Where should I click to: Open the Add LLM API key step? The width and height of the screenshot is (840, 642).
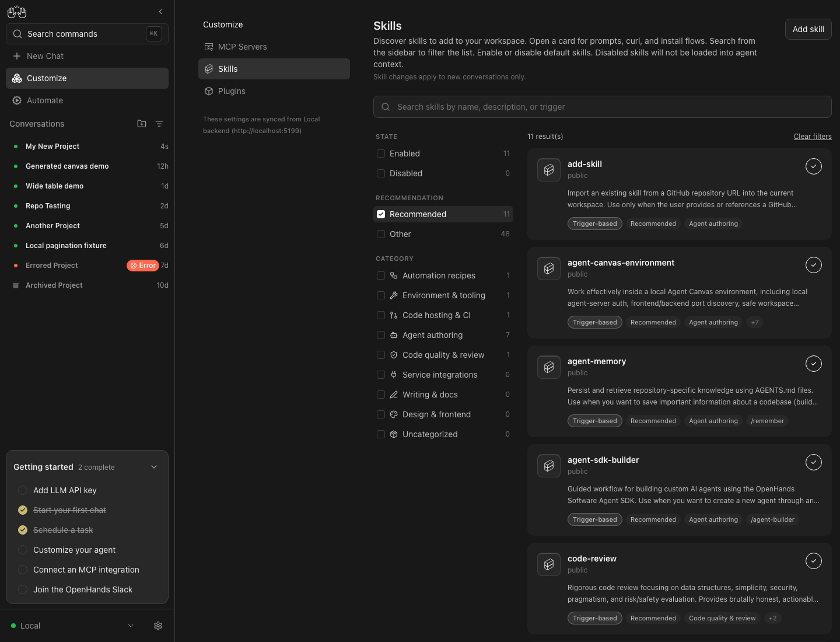tap(87, 490)
